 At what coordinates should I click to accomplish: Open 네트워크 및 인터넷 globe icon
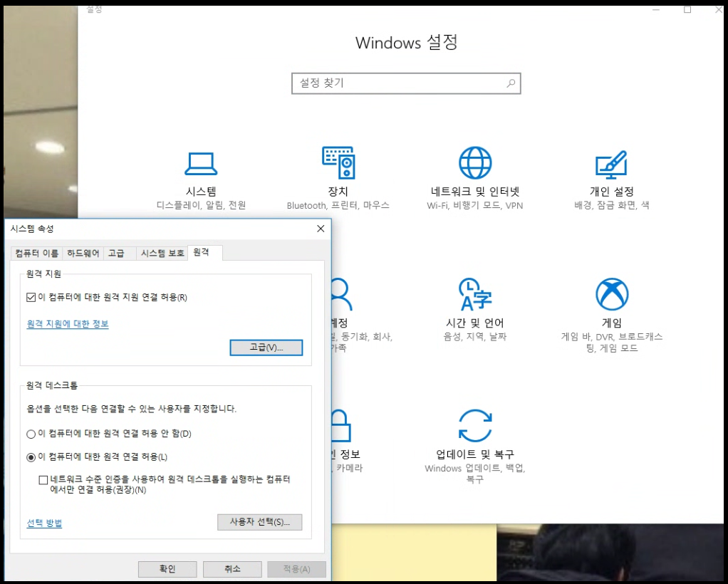[x=474, y=163]
